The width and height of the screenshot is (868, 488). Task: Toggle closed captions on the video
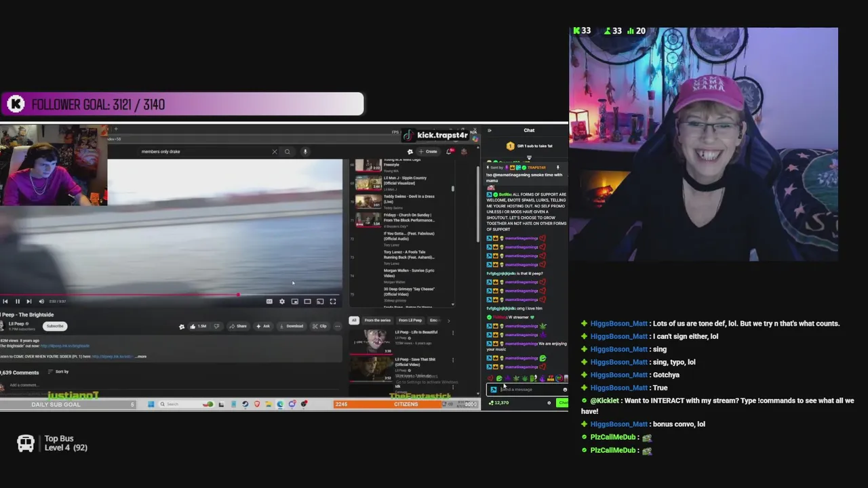tap(269, 302)
